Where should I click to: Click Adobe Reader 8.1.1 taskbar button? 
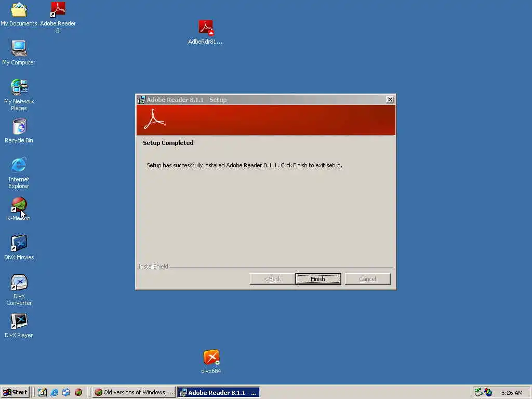tap(219, 392)
